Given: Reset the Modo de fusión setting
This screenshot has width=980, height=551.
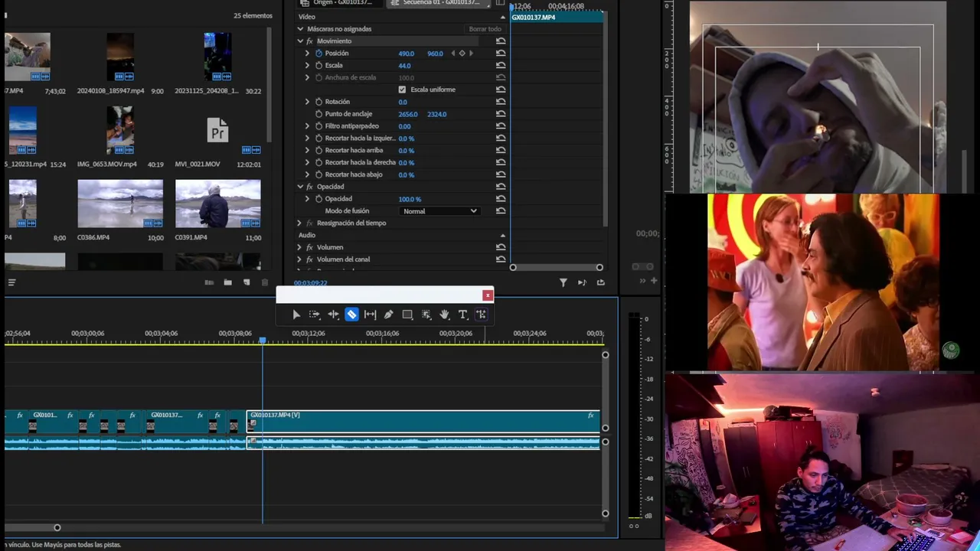Looking at the screenshot, I should pyautogui.click(x=501, y=211).
